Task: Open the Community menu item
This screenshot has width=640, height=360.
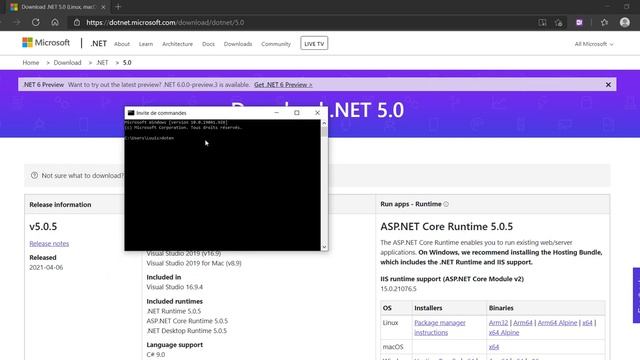Action: (276, 44)
